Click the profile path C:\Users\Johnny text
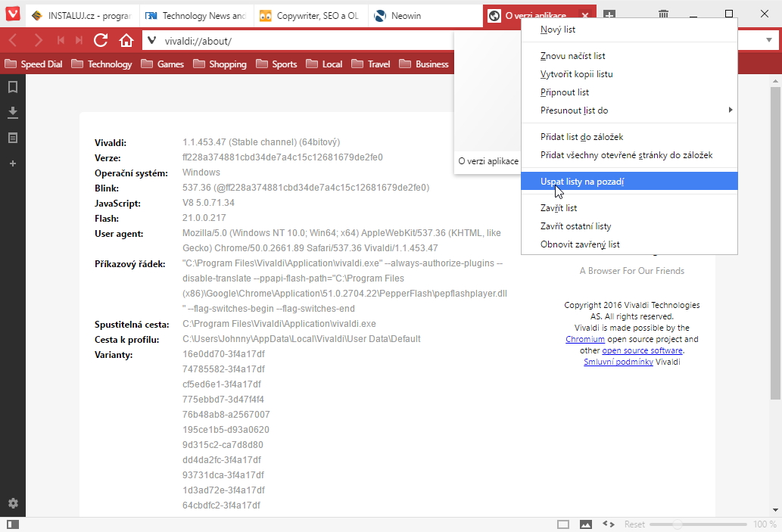 (x=301, y=339)
